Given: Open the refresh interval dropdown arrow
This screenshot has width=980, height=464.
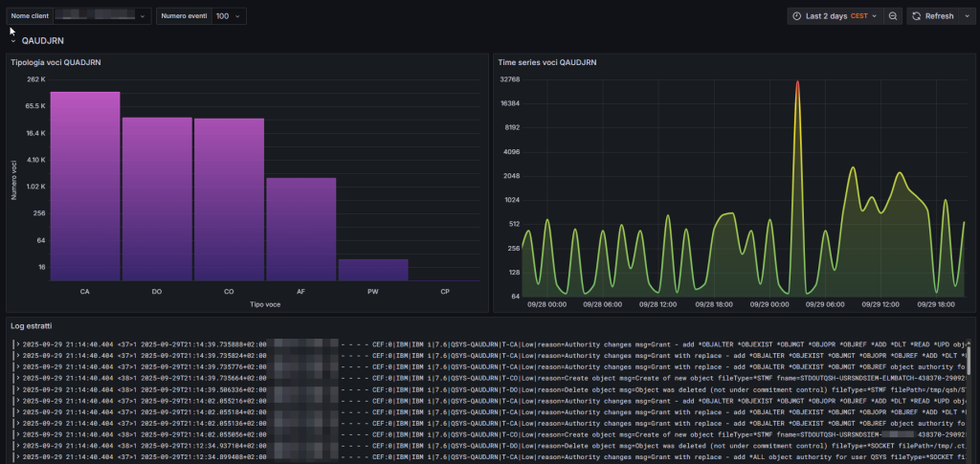Looking at the screenshot, I should point(965,16).
